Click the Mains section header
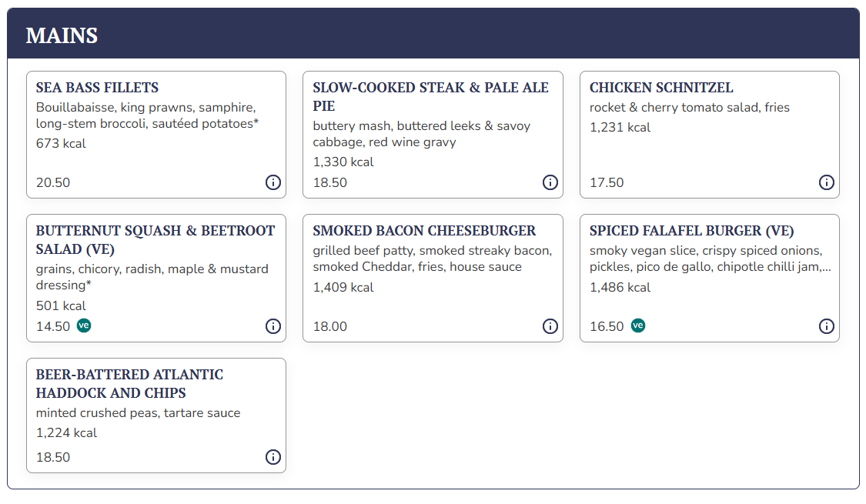The width and height of the screenshot is (866, 504). click(x=62, y=35)
